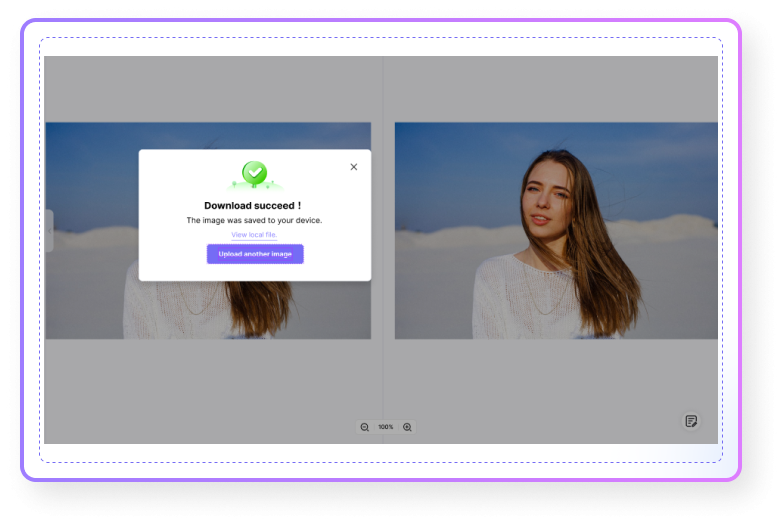784x526 pixels.
Task: Zoom in with the magnifier plus icon
Action: pos(407,427)
